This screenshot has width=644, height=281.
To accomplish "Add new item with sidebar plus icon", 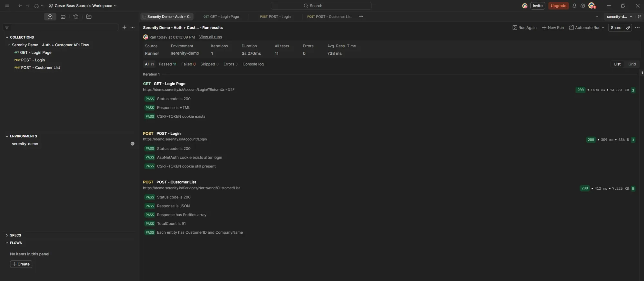I will click(x=124, y=27).
